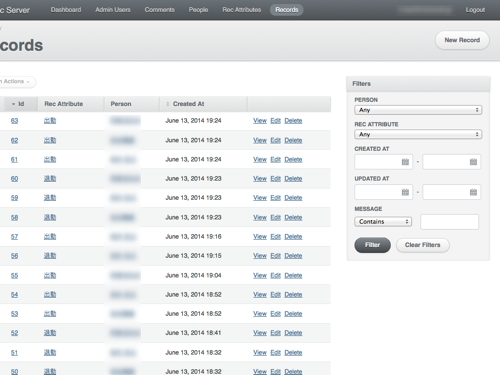
Task: Edit record 62
Action: (275, 140)
